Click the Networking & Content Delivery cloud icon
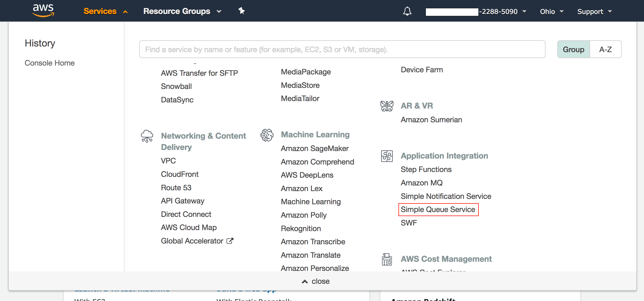 point(147,136)
